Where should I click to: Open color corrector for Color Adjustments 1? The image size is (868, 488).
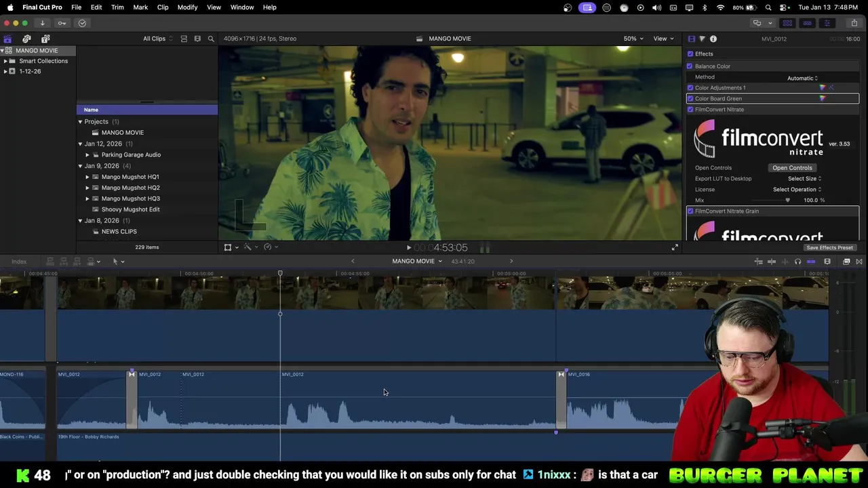pyautogui.click(x=823, y=87)
